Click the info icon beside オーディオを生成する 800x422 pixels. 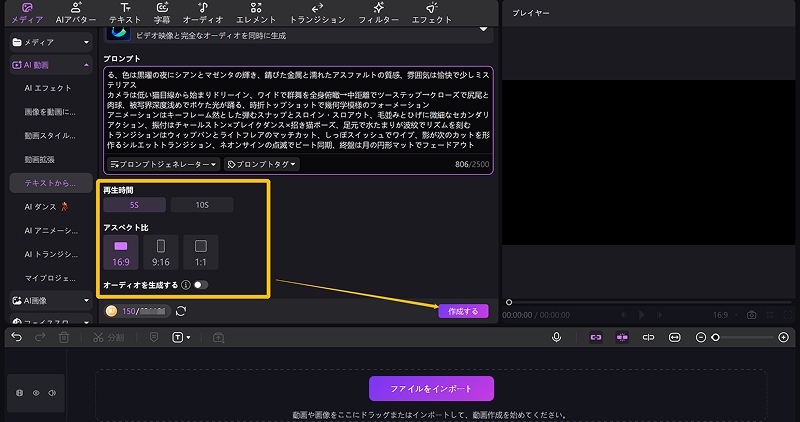point(186,285)
